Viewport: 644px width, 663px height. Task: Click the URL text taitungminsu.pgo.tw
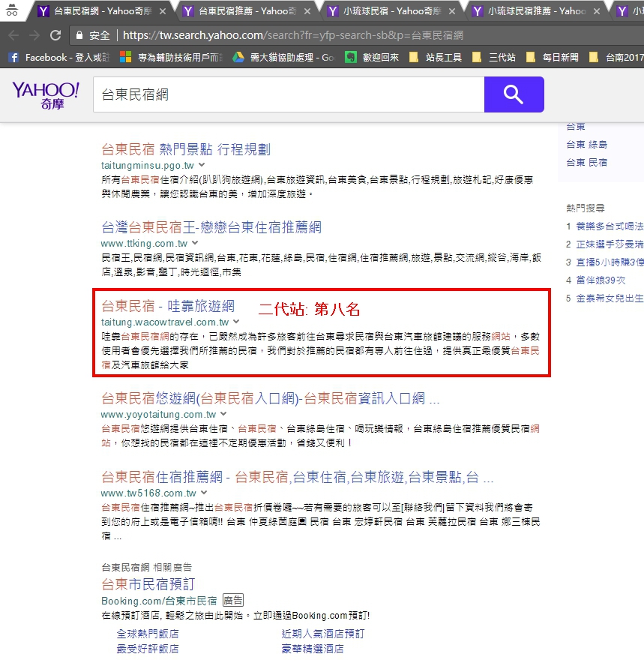[148, 165]
